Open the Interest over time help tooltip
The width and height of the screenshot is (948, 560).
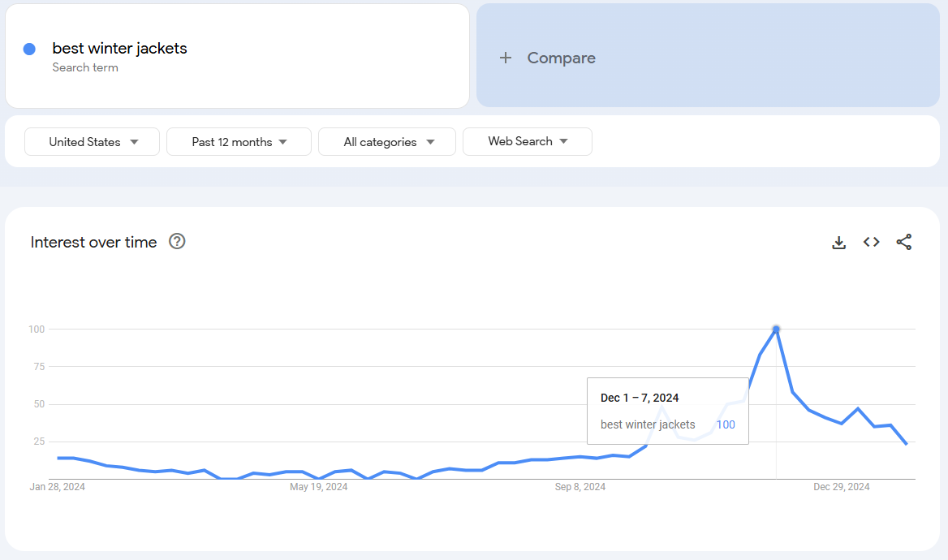[176, 241]
